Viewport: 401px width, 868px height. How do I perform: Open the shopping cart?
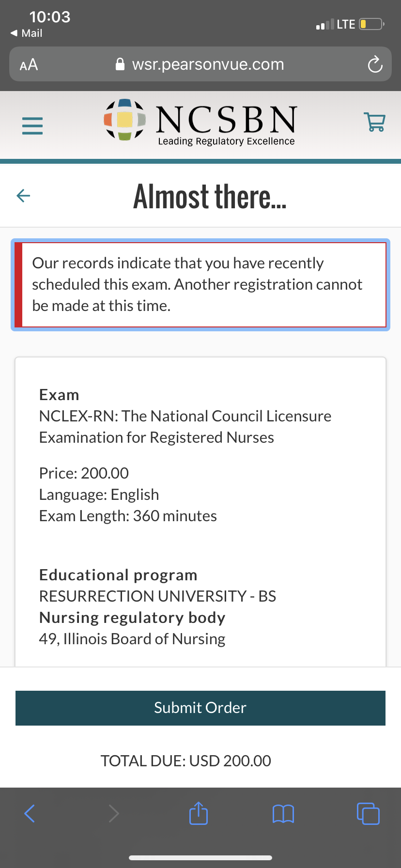tap(374, 122)
